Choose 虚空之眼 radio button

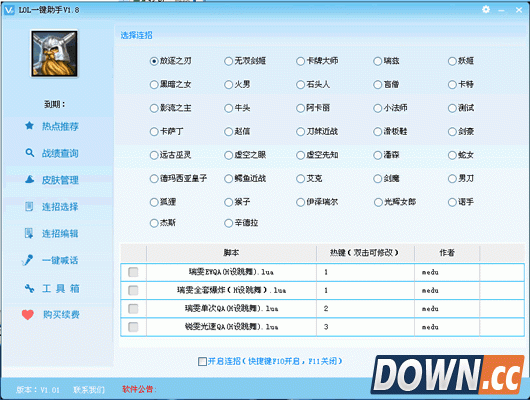pyautogui.click(x=228, y=155)
